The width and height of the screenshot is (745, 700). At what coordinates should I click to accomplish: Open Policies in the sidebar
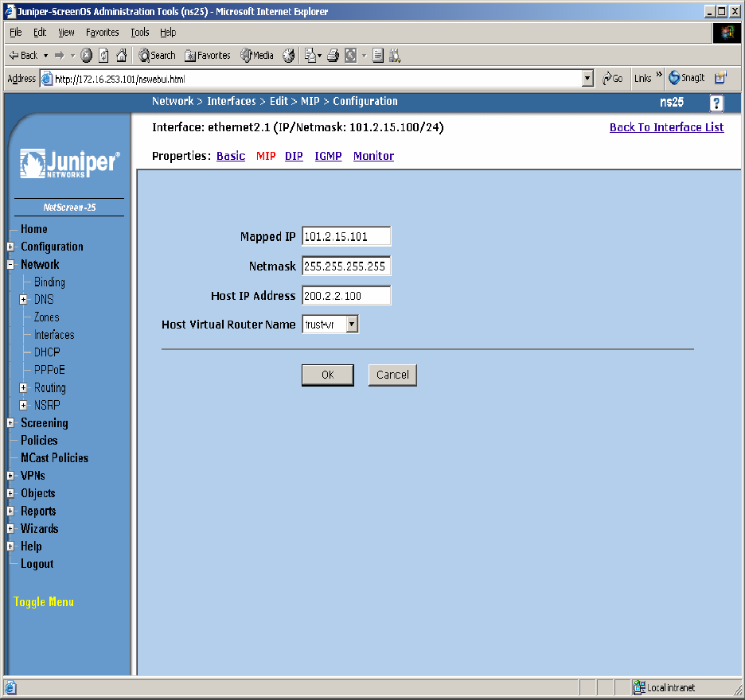[39, 440]
